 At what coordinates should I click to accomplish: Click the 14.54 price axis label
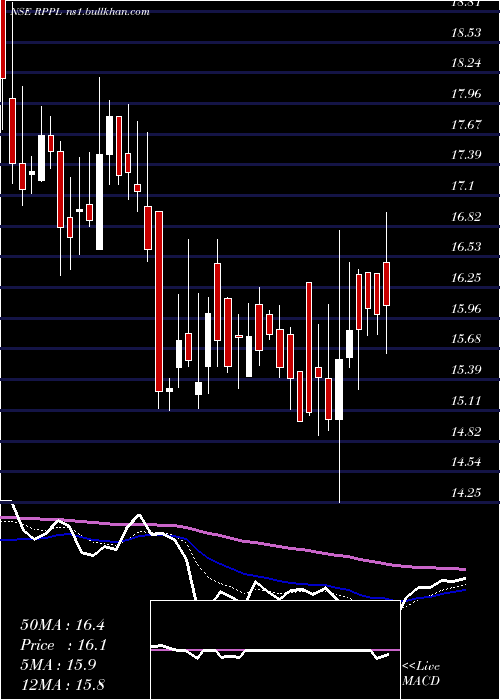tap(468, 462)
